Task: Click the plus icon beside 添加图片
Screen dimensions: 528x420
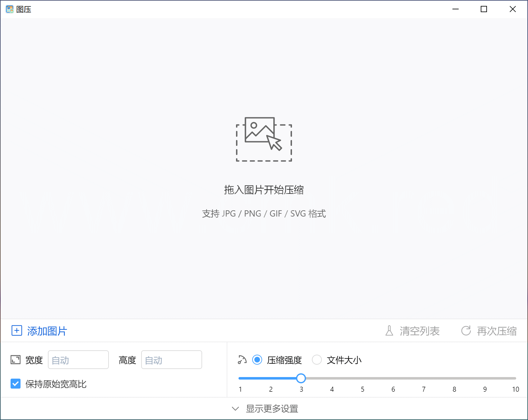Action: [17, 330]
